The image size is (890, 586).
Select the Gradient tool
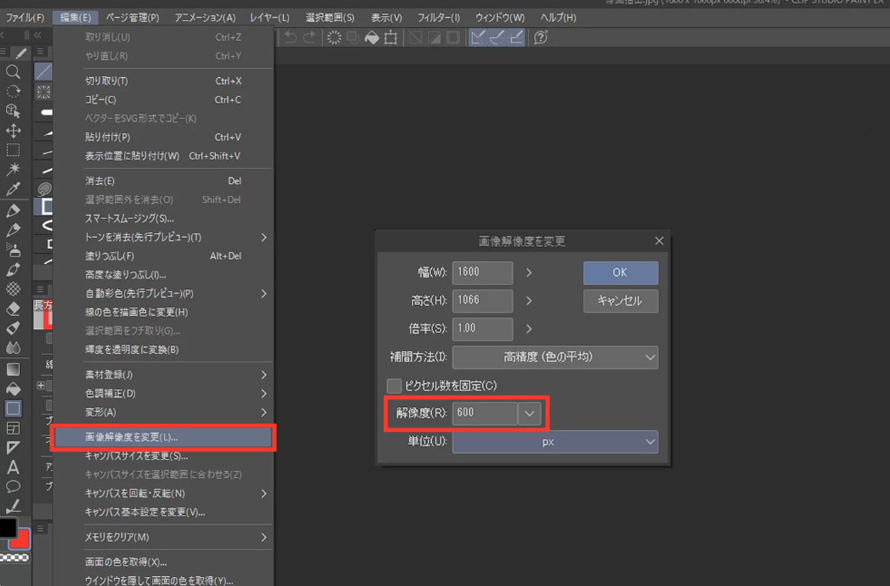coord(13,368)
